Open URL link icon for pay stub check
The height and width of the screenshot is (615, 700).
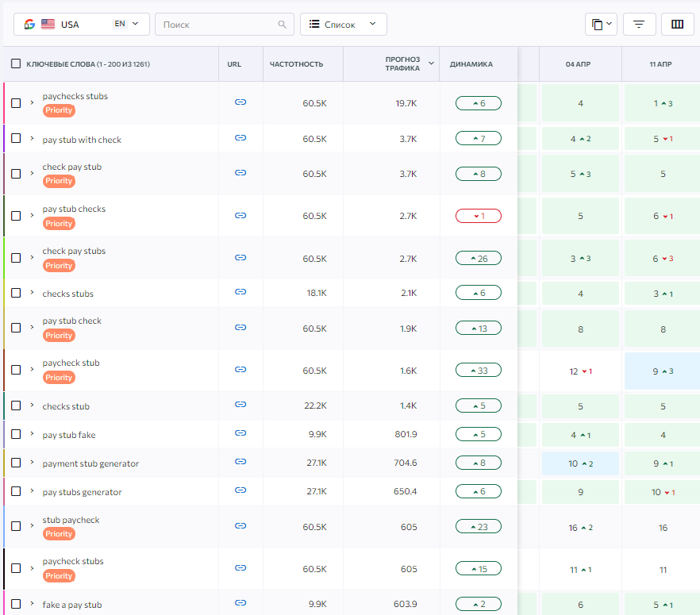click(240, 328)
